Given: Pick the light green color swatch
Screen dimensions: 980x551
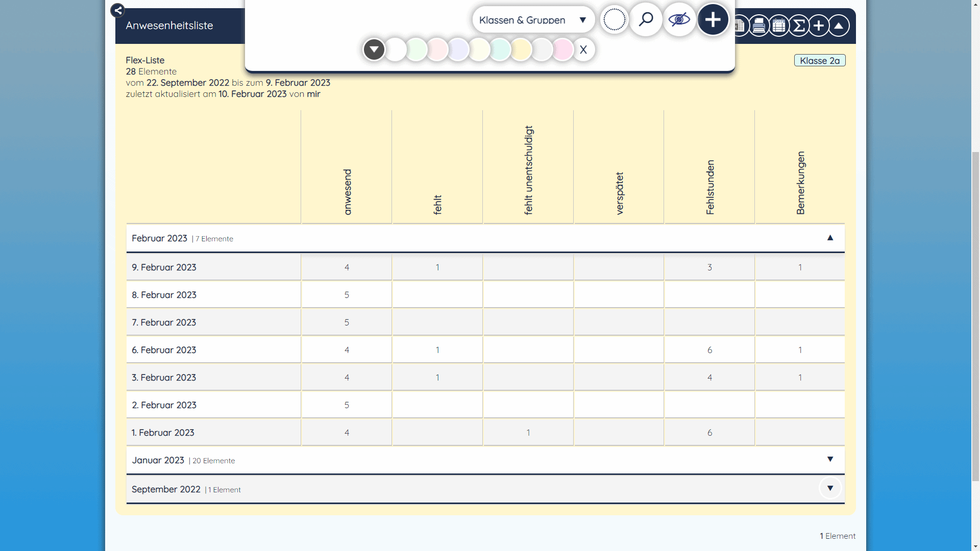Looking at the screenshot, I should (x=416, y=50).
